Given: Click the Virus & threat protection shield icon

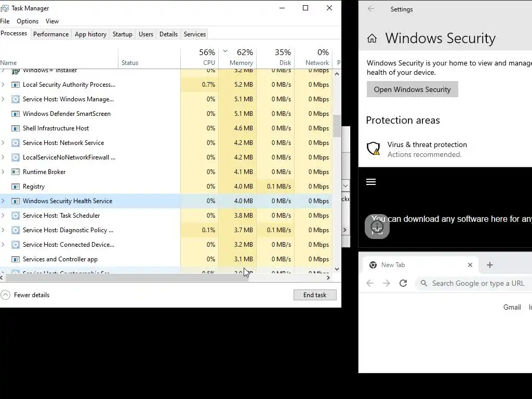Looking at the screenshot, I should [373, 149].
